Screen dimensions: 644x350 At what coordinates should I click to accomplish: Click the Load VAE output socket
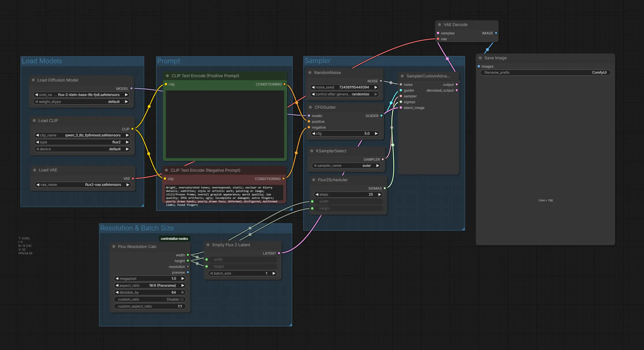point(133,179)
